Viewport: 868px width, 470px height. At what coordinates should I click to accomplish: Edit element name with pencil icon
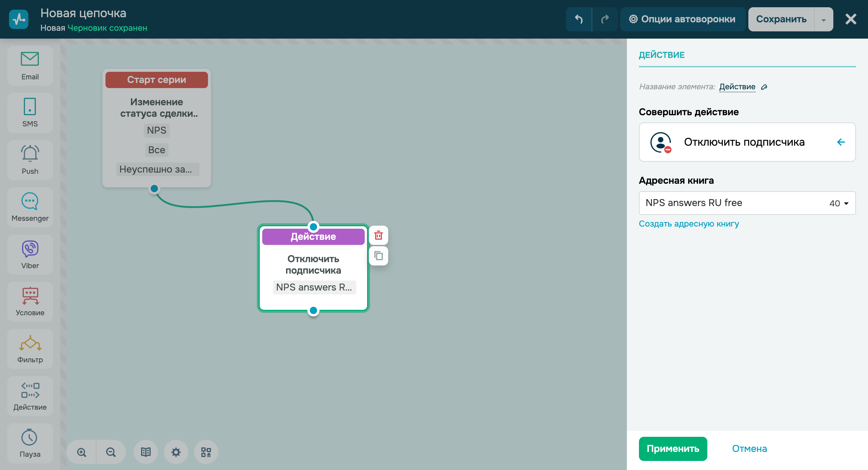(764, 87)
